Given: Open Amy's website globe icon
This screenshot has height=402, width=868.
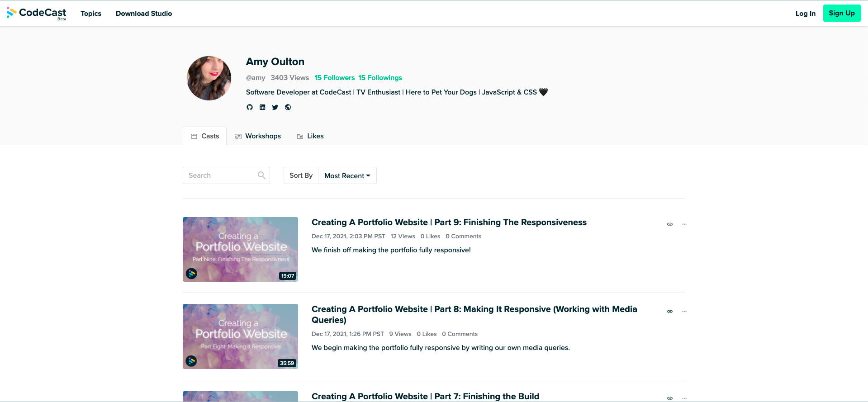Looking at the screenshot, I should coord(288,107).
